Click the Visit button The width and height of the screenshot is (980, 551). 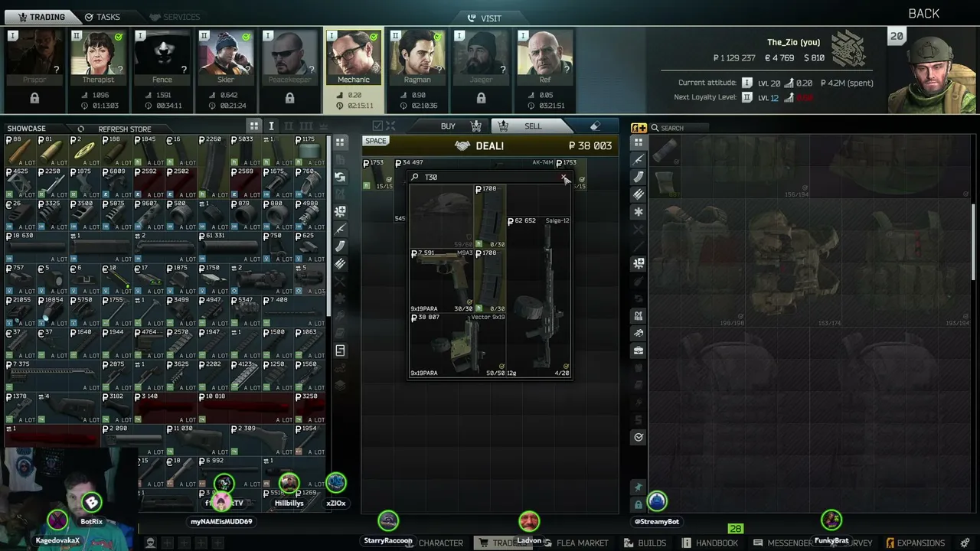[x=484, y=18]
